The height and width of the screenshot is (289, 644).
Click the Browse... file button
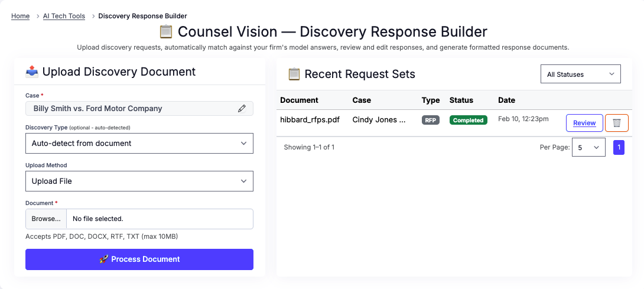[x=46, y=219]
